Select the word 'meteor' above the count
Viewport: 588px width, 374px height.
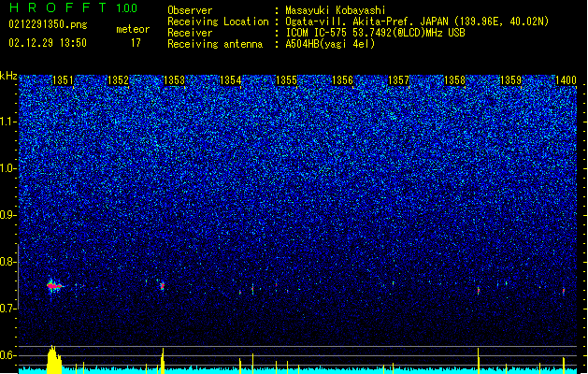[x=133, y=29]
